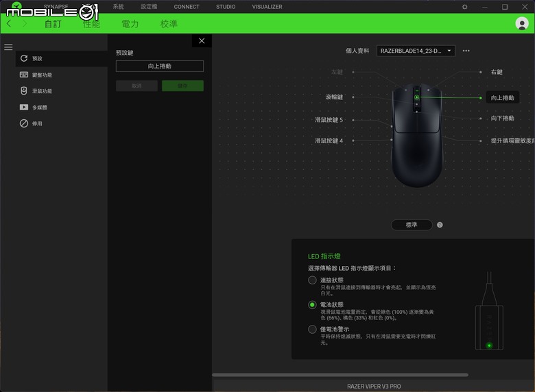Open profile more options ellipsis
This screenshot has height=392, width=535.
(466, 51)
